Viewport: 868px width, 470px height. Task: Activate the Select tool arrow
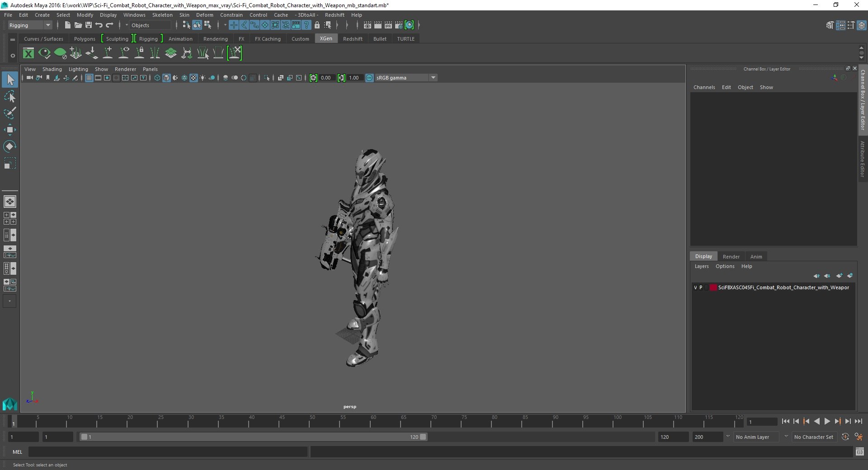(x=10, y=80)
